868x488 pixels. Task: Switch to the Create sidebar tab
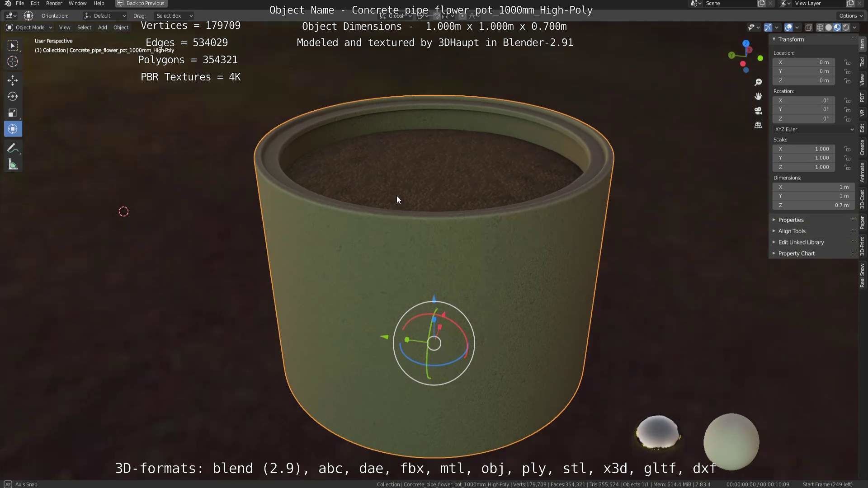click(x=862, y=148)
